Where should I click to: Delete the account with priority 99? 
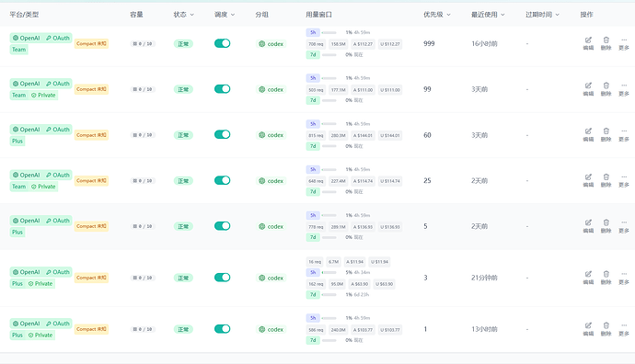[x=606, y=89]
